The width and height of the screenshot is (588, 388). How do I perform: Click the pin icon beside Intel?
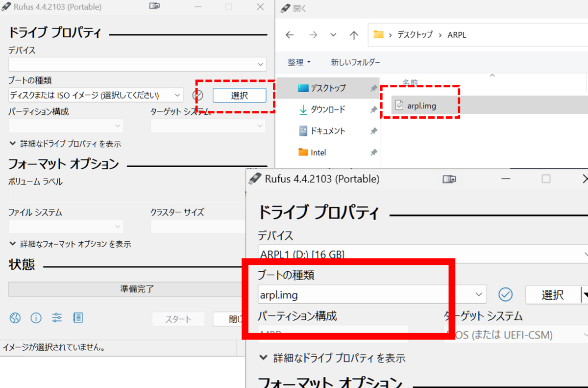pyautogui.click(x=373, y=153)
